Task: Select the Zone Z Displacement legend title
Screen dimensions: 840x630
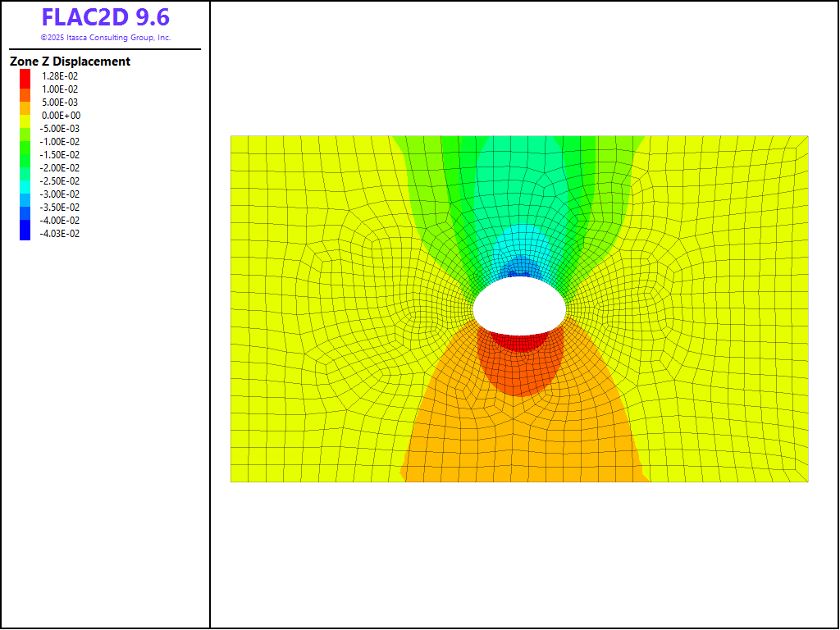Action: (x=70, y=62)
